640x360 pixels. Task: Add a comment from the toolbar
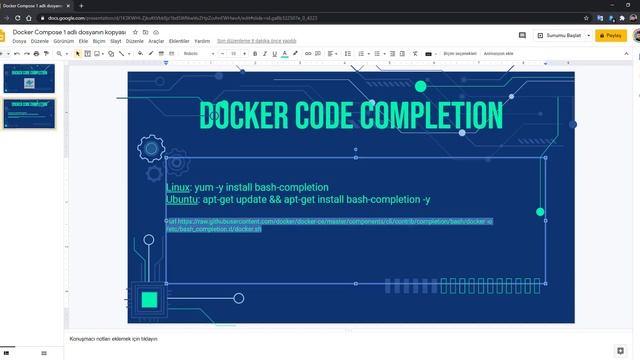tap(318, 53)
